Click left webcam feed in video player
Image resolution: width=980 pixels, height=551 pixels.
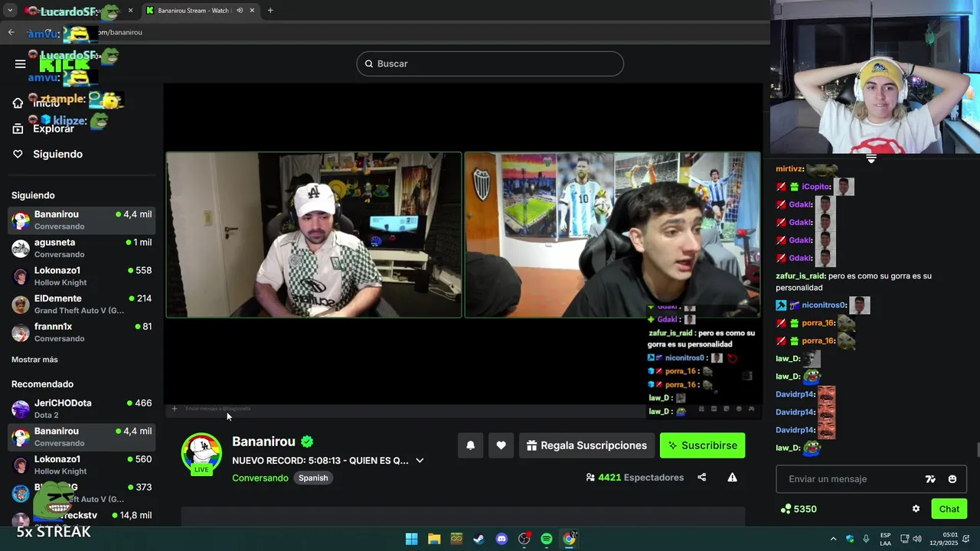[x=314, y=234]
